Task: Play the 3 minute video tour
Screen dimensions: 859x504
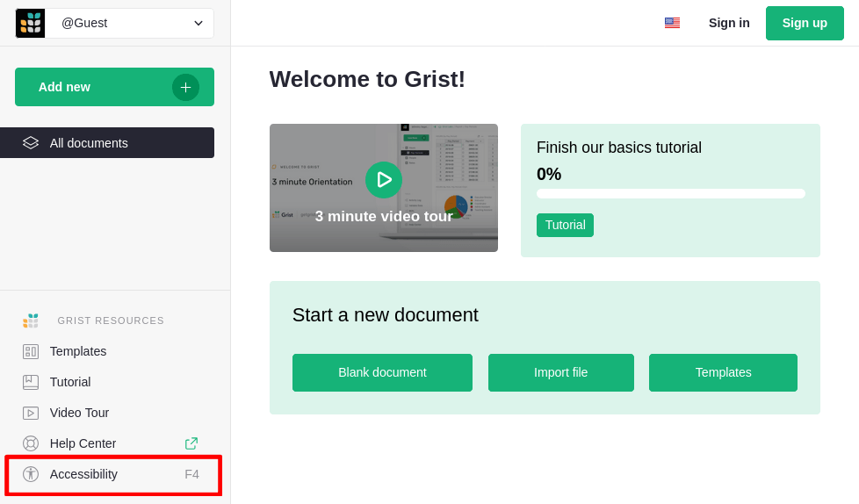Action: 384,180
